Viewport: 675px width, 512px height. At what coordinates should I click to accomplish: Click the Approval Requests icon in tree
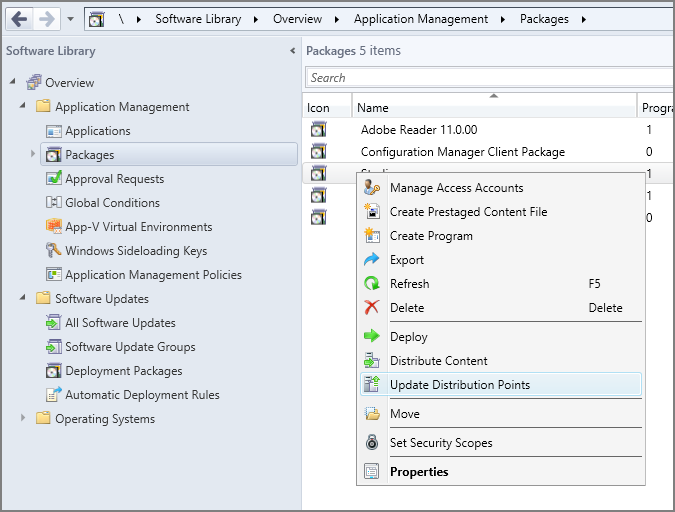pos(56,179)
